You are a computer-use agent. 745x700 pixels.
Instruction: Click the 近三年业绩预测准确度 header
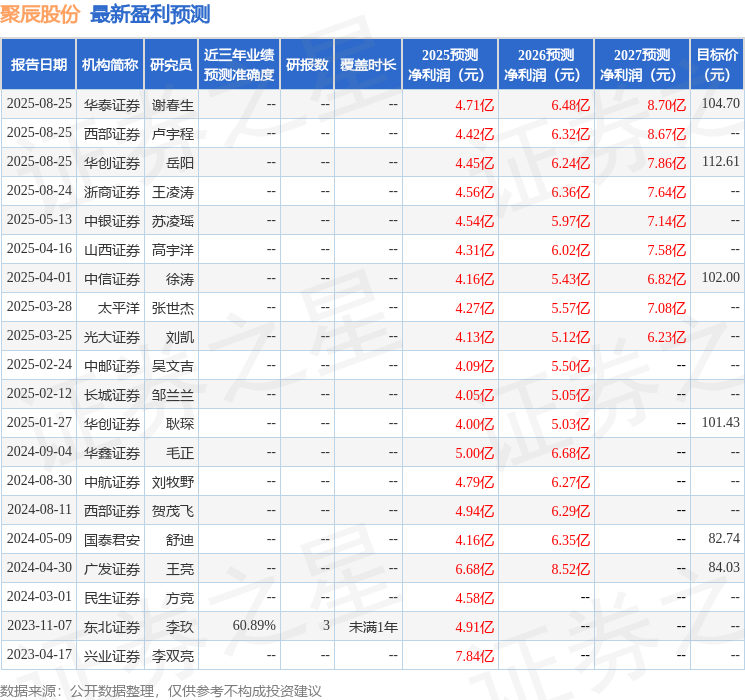click(x=239, y=65)
